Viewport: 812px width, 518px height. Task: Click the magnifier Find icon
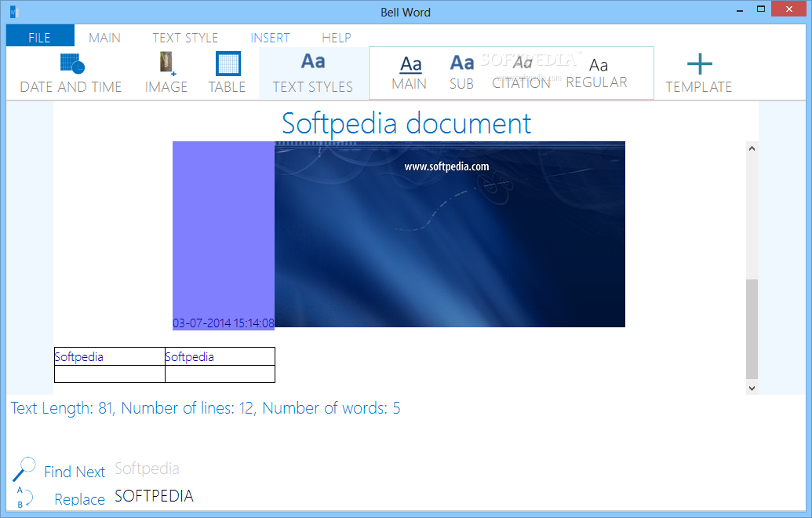click(24, 469)
